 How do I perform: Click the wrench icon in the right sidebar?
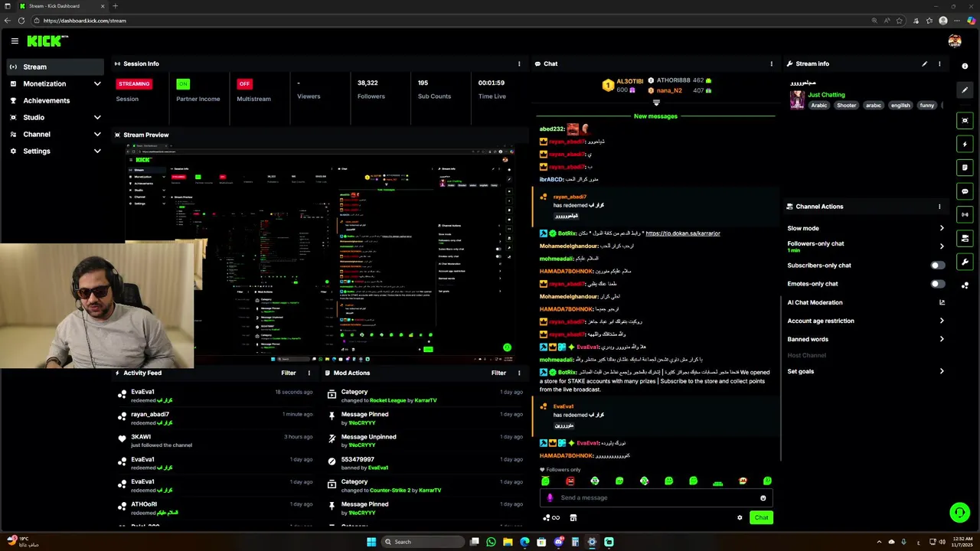tap(965, 262)
